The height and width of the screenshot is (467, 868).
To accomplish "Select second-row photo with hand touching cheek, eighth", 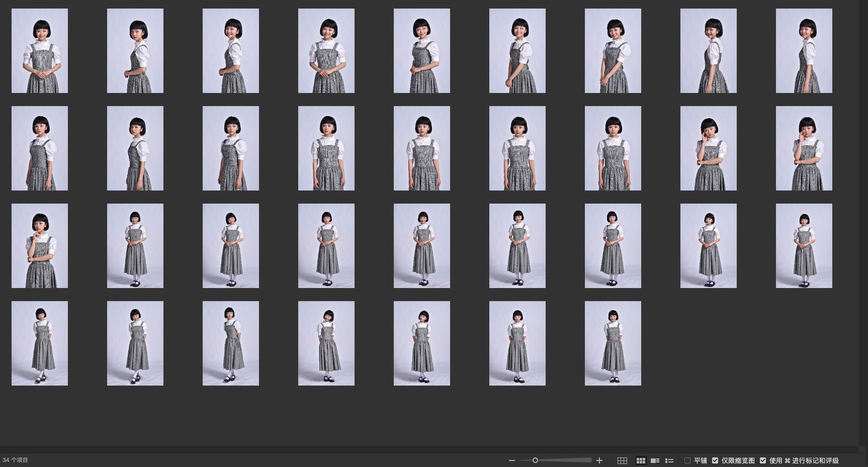I will tap(708, 148).
